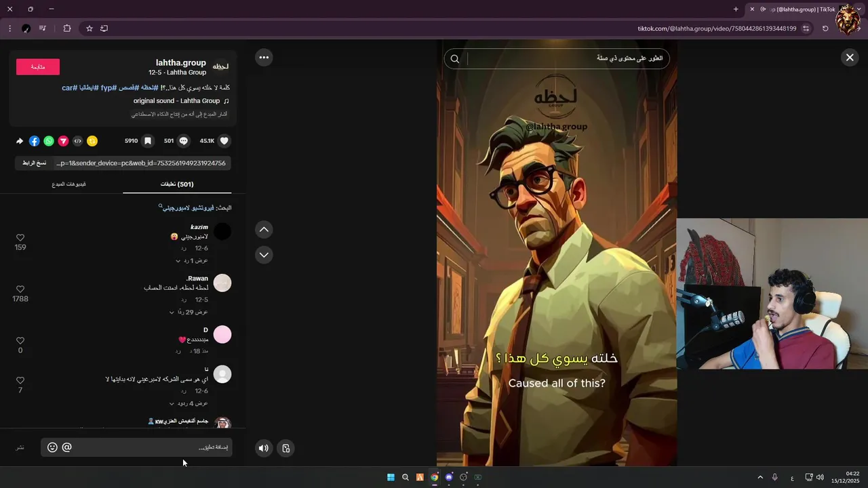Like the comment with 7 likes
The width and height of the screenshot is (868, 488).
[x=20, y=381]
